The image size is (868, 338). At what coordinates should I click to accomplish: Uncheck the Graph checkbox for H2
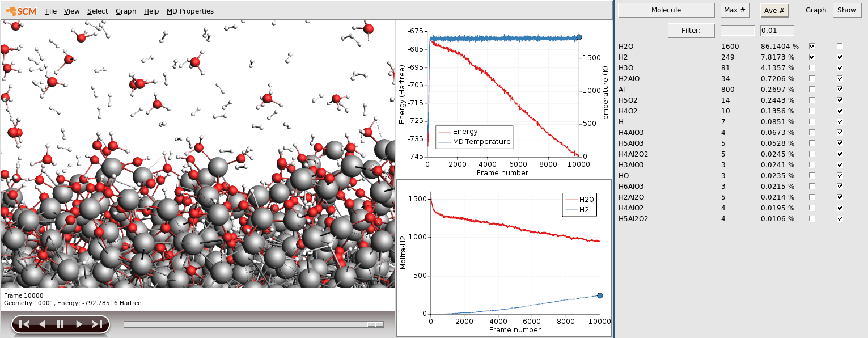[812, 57]
